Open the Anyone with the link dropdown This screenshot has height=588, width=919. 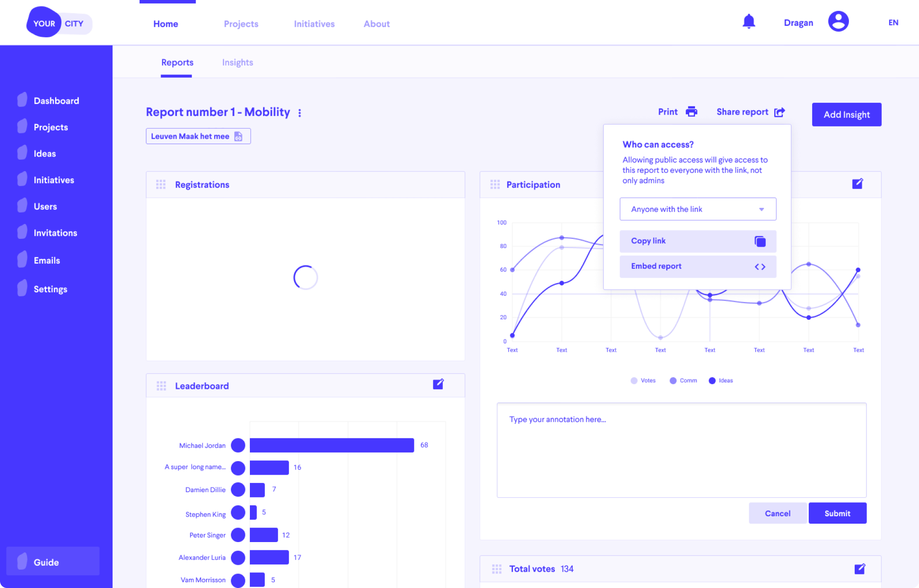(698, 209)
